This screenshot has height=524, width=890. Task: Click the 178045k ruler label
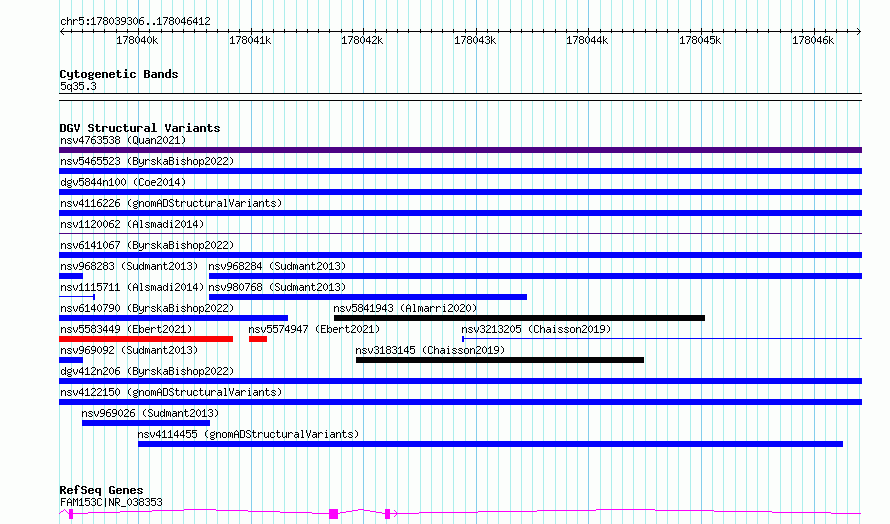coord(700,40)
